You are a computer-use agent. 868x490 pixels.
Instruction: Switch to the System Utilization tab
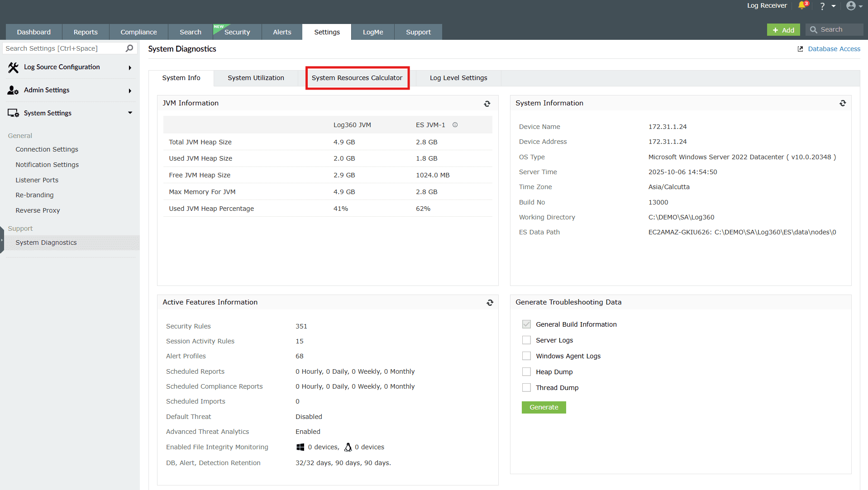[256, 78]
